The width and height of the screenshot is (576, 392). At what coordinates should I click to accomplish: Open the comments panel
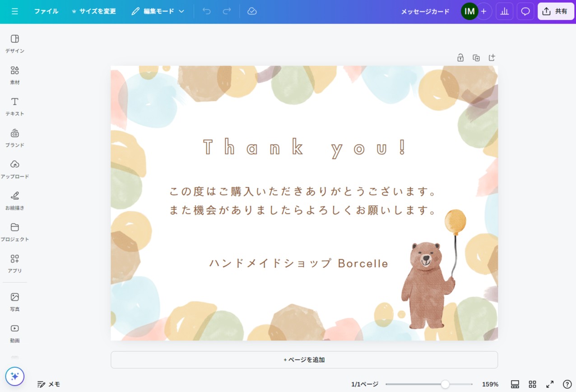525,11
